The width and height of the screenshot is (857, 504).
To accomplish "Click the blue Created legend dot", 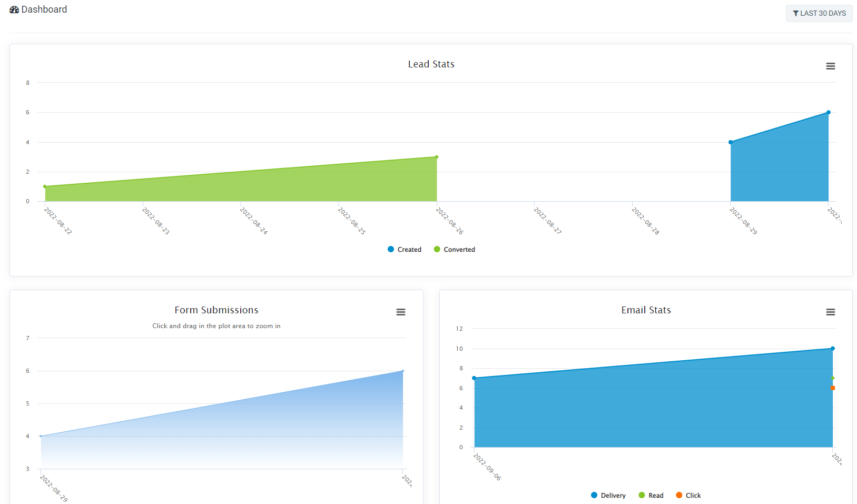I will (391, 250).
